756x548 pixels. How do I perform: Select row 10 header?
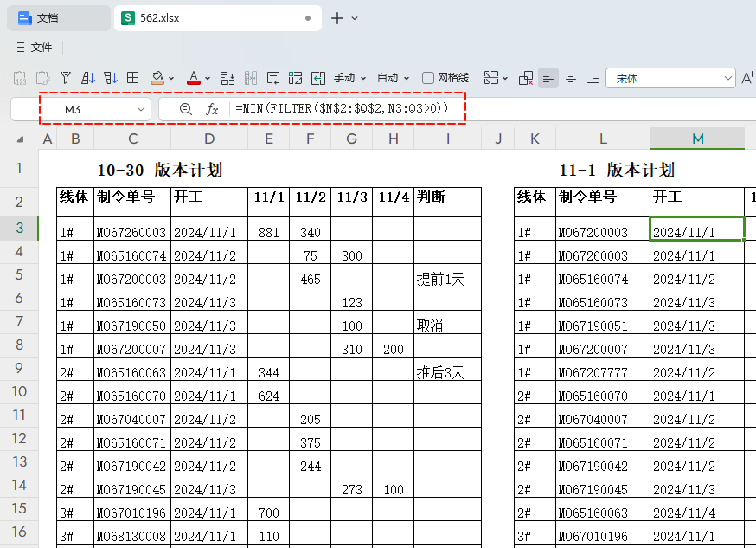[19, 391]
